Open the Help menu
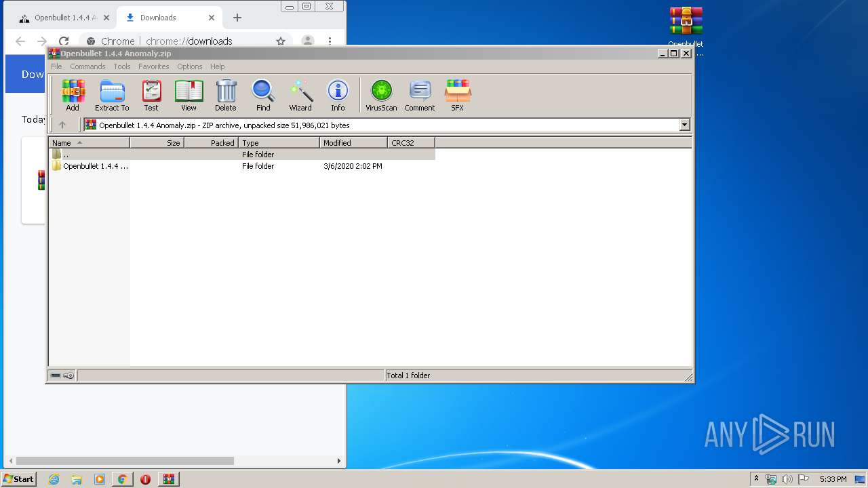Image resolution: width=868 pixels, height=488 pixels. [218, 66]
